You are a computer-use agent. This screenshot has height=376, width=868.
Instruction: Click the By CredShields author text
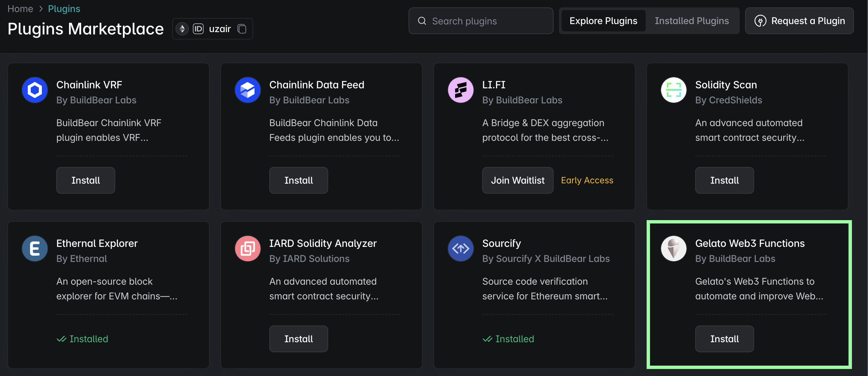click(x=728, y=100)
